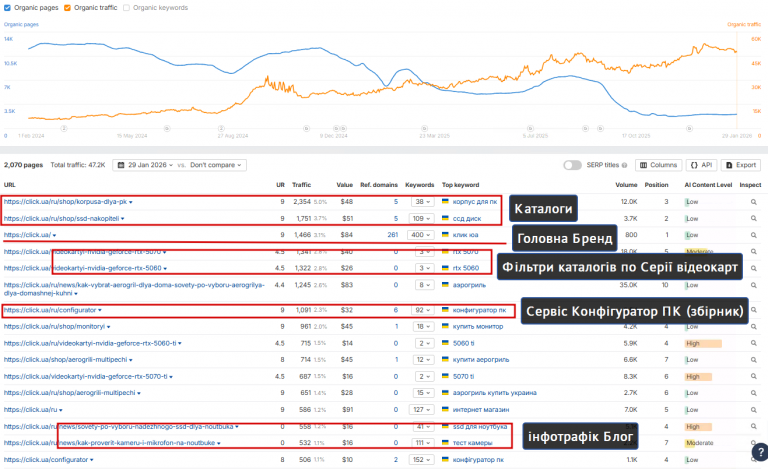
Task: Expand keywords dropdown showing 400
Action: pos(421,235)
